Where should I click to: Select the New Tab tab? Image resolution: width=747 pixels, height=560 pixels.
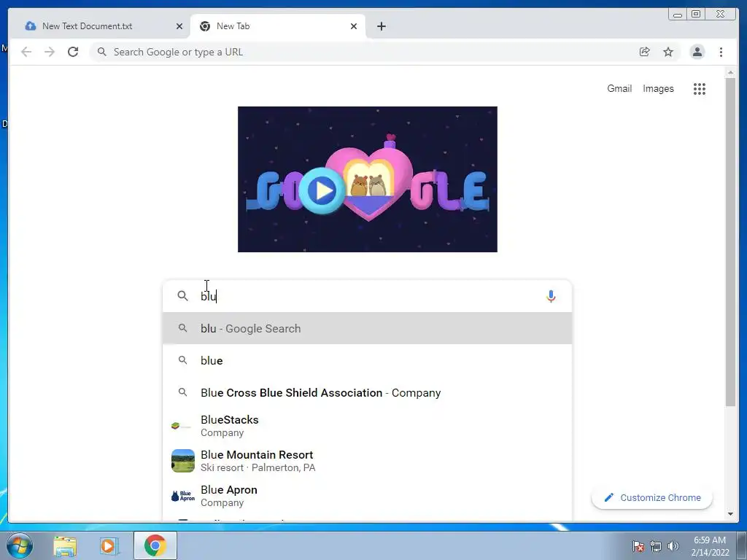tap(278, 26)
